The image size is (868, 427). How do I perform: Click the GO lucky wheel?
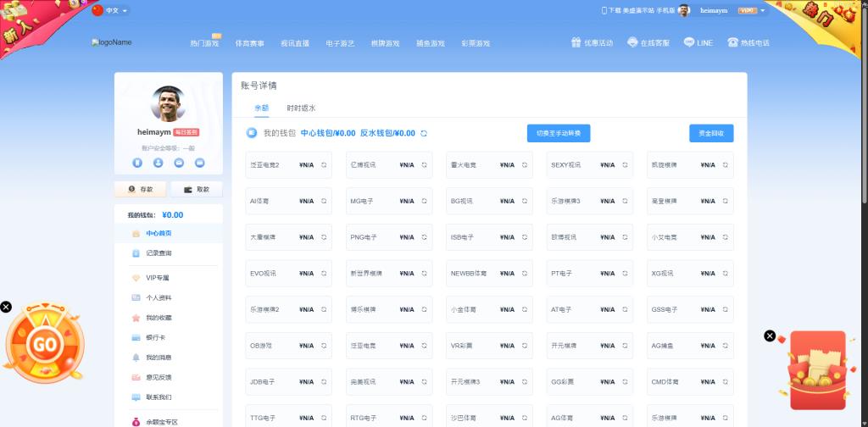click(x=44, y=344)
